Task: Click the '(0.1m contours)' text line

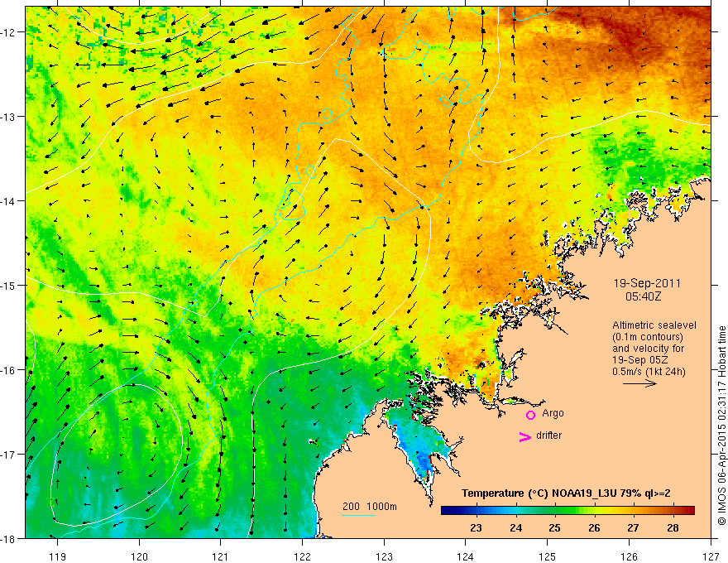Action: (648, 337)
